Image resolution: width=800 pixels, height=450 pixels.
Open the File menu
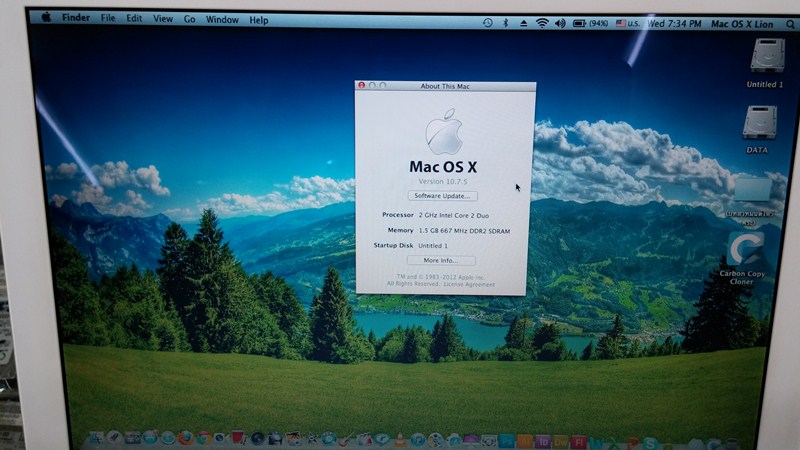point(108,18)
